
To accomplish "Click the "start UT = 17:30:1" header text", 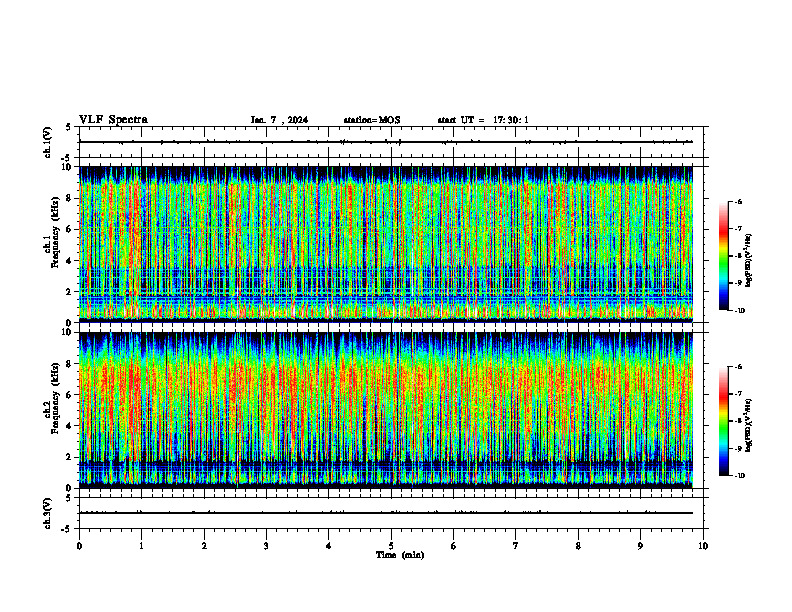I will point(483,120).
